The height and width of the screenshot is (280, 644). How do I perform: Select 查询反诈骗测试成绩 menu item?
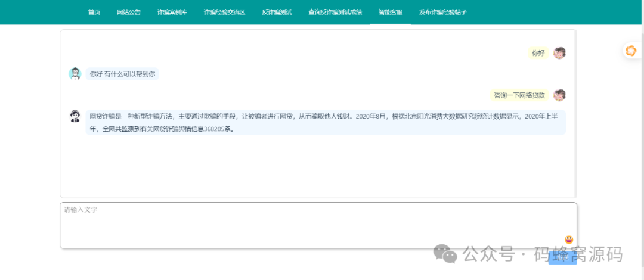tap(335, 12)
